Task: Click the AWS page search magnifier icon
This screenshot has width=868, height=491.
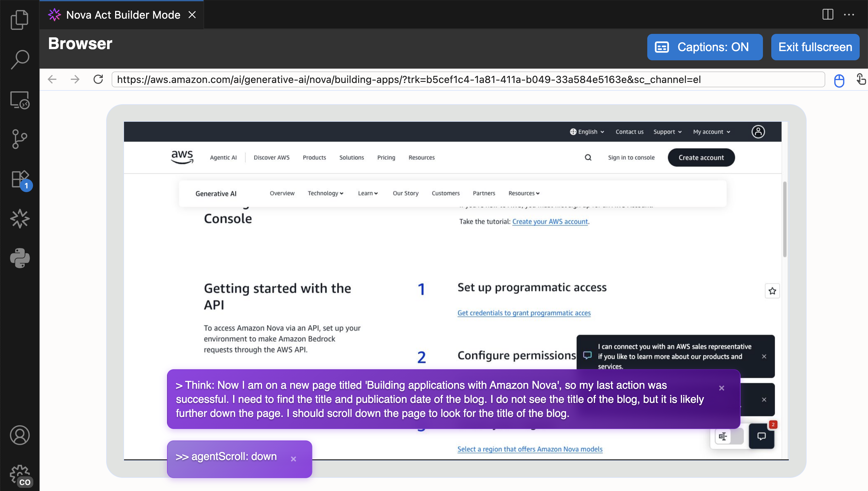Action: pos(588,157)
